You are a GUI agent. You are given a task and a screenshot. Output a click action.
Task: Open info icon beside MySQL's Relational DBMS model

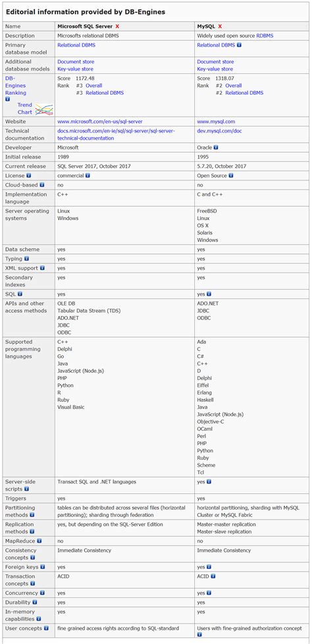[240, 45]
